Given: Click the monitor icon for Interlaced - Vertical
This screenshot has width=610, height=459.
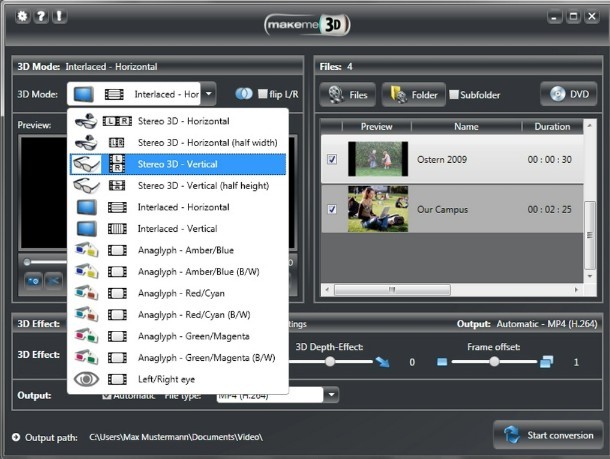Looking at the screenshot, I should click(x=86, y=229).
